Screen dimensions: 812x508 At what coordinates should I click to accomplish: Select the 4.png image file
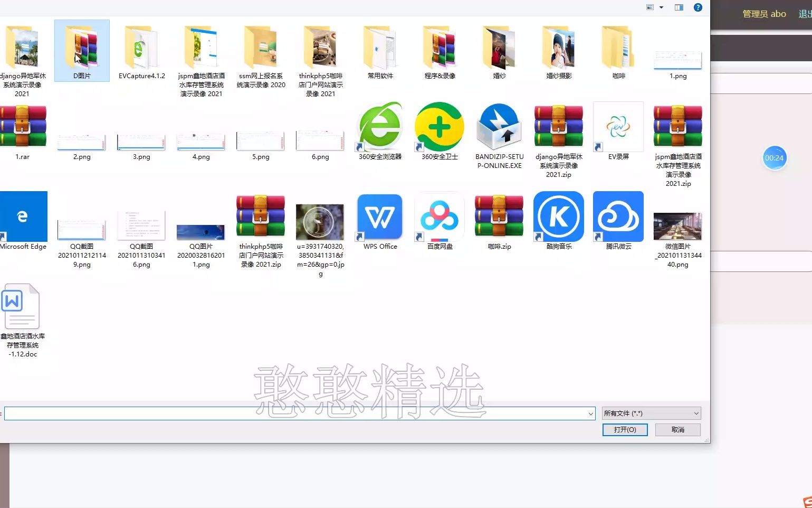201,146
